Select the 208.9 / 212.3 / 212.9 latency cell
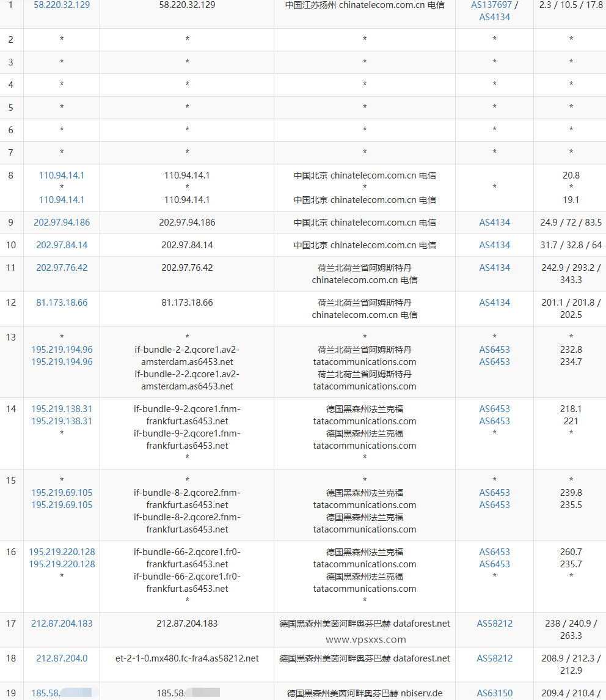 tap(571, 665)
